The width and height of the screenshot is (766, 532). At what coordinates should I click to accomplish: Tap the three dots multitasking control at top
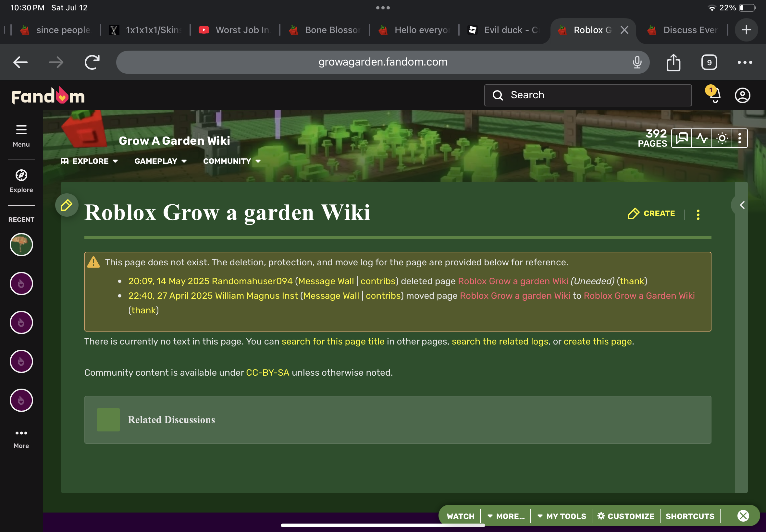pyautogui.click(x=383, y=8)
